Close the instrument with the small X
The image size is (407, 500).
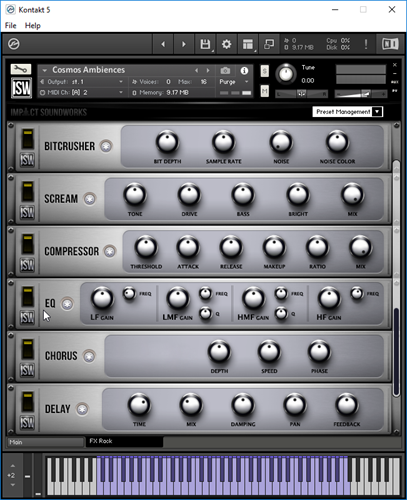(395, 65)
